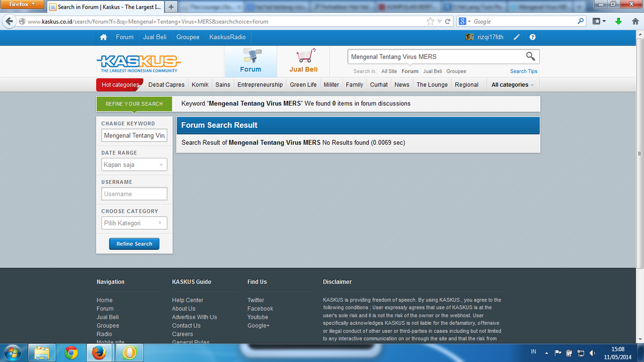
Task: Open the Komik category
Action: 200,85
